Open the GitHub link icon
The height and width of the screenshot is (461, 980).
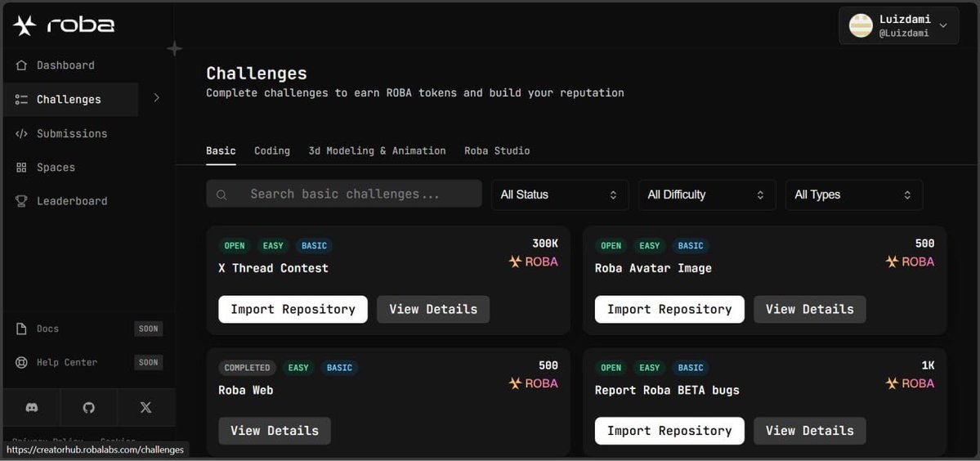[x=89, y=407]
